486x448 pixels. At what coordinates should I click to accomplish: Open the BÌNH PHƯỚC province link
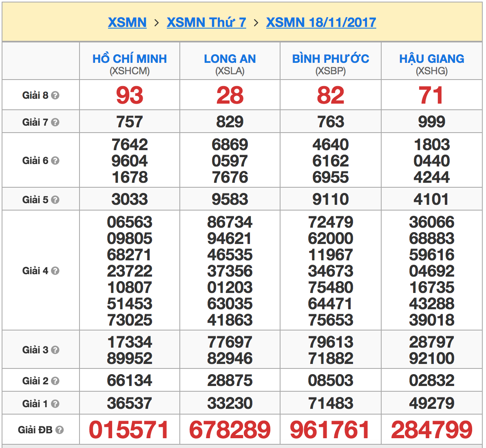click(x=331, y=59)
